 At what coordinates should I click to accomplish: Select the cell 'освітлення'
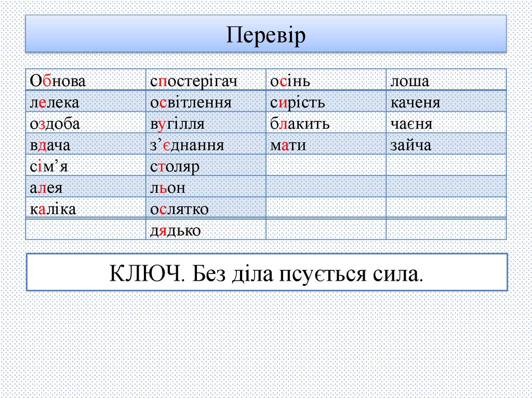tap(206, 101)
